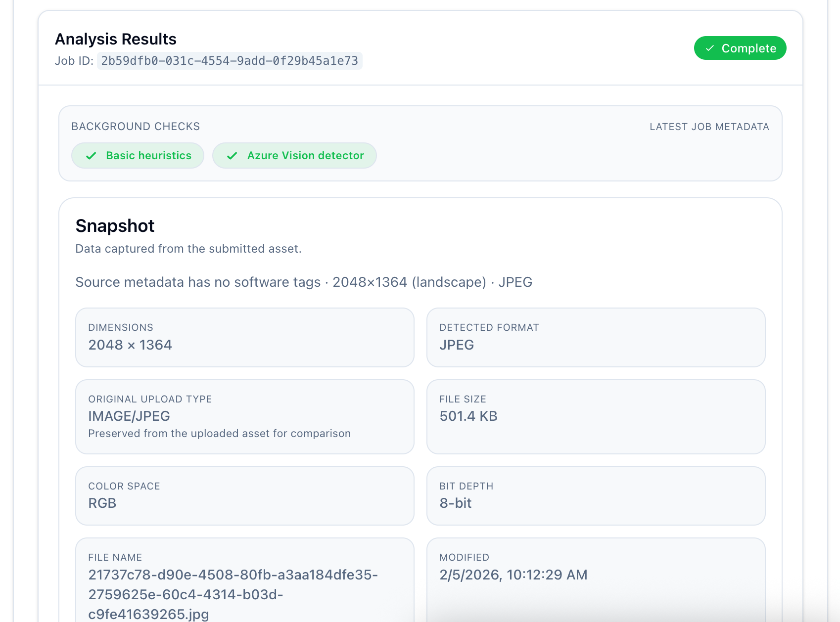This screenshot has height=622, width=840.
Task: Click the checkmark icon beside Basic heuristics
Action: pyautogui.click(x=91, y=156)
